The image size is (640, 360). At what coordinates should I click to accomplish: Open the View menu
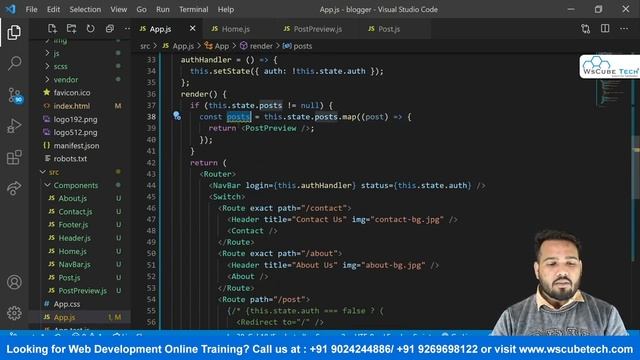[x=118, y=9]
